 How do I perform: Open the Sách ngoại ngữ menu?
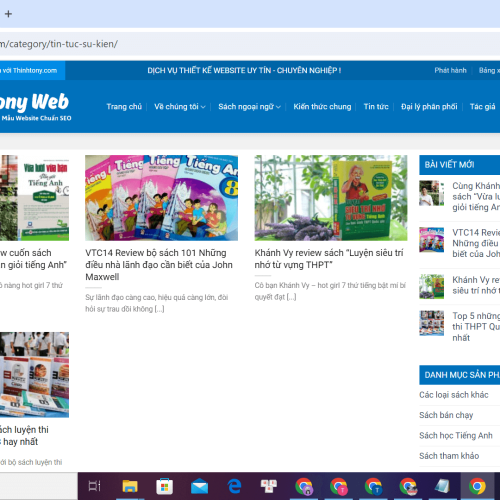246,107
